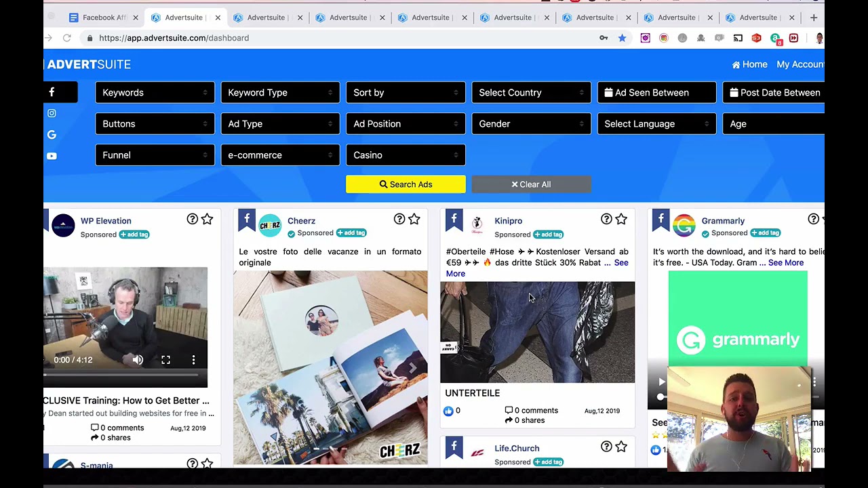This screenshot has width=868, height=488.
Task: Go to Home in top navigation
Action: [749, 64]
